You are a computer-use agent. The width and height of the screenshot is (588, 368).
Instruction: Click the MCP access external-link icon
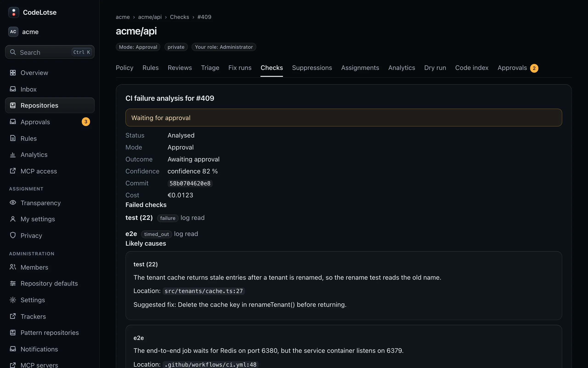point(13,171)
